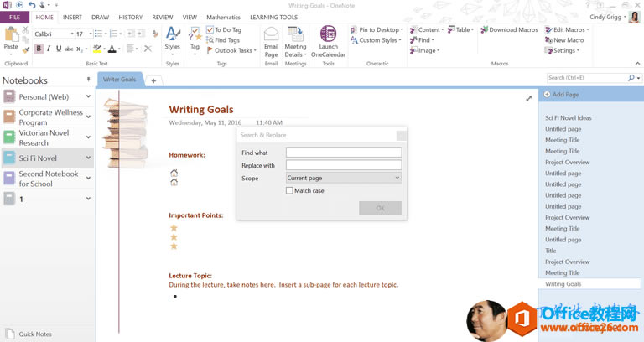Click the bullet list icon
Viewport: 644px width, 342px height.
(x=98, y=34)
